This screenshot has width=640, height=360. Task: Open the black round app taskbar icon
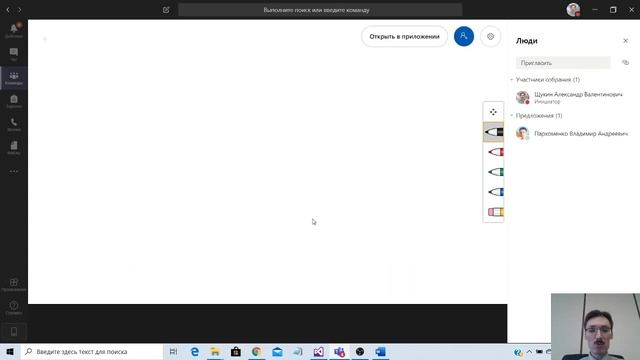360,351
